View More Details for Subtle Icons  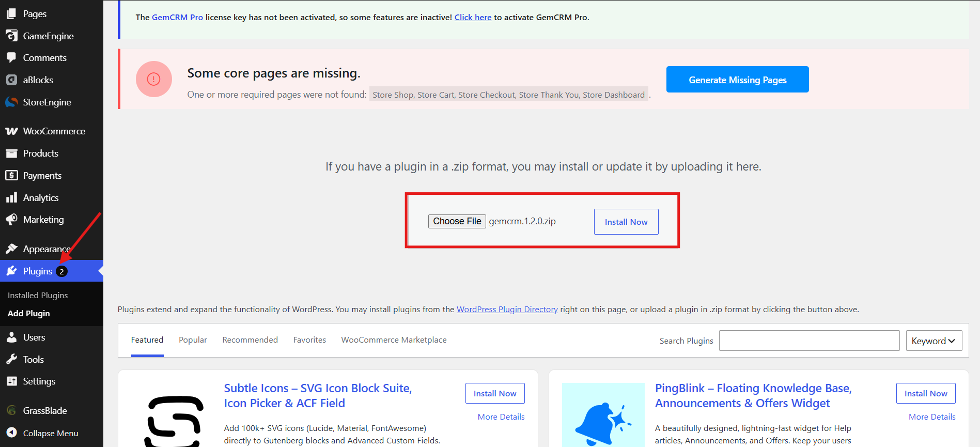click(501, 417)
